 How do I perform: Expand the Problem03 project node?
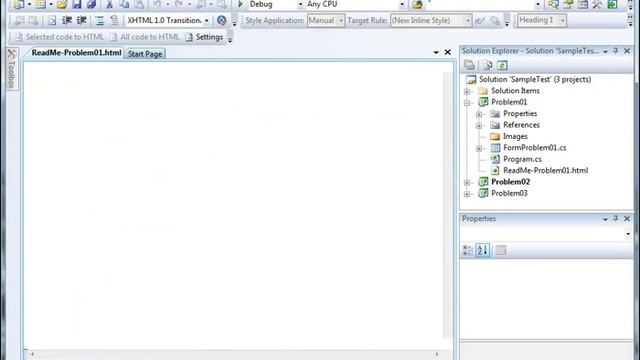[467, 193]
